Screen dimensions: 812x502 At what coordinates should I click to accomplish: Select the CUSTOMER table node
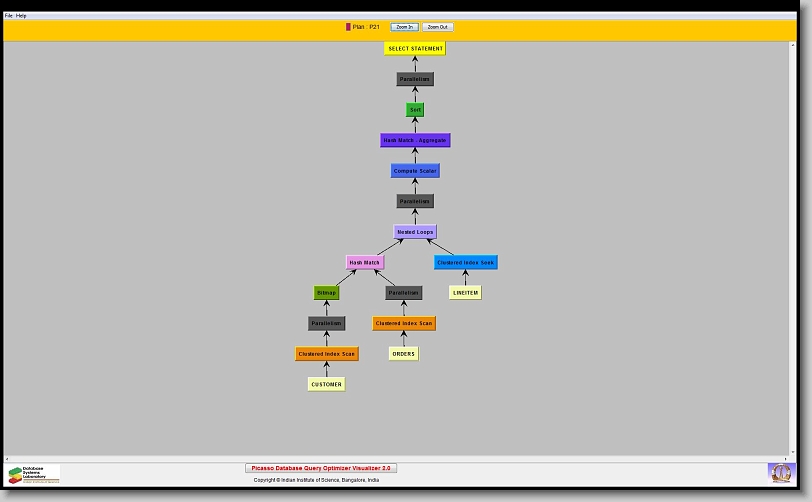click(326, 384)
